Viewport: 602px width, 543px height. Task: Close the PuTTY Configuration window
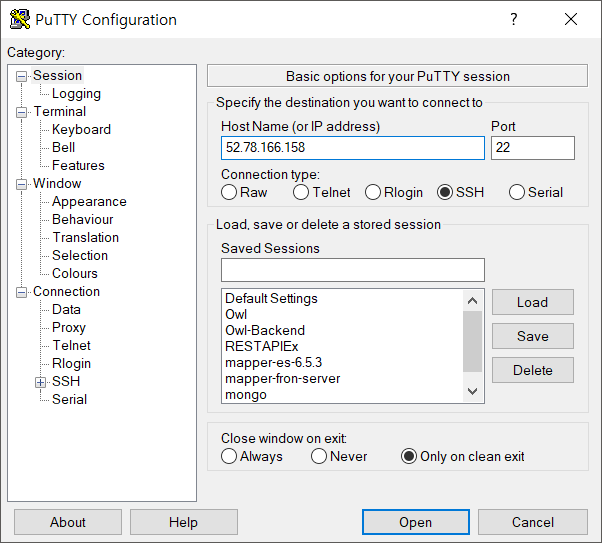(571, 19)
